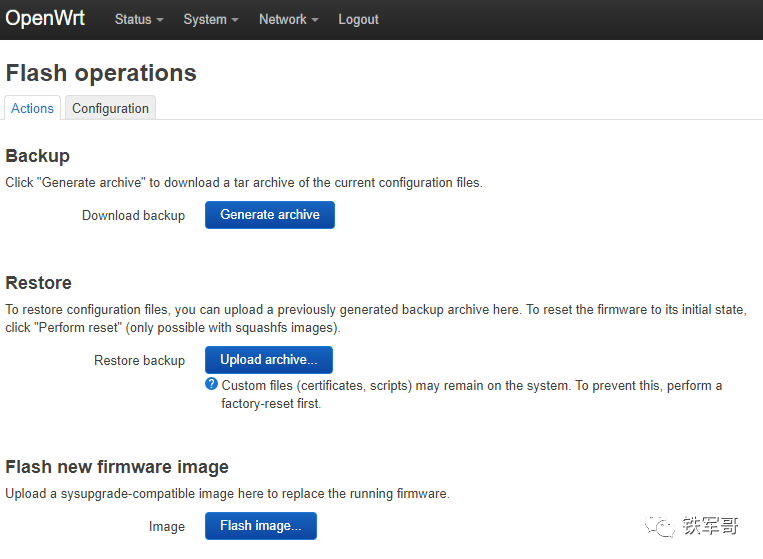Expand the Status dropdown menu

coord(138,20)
